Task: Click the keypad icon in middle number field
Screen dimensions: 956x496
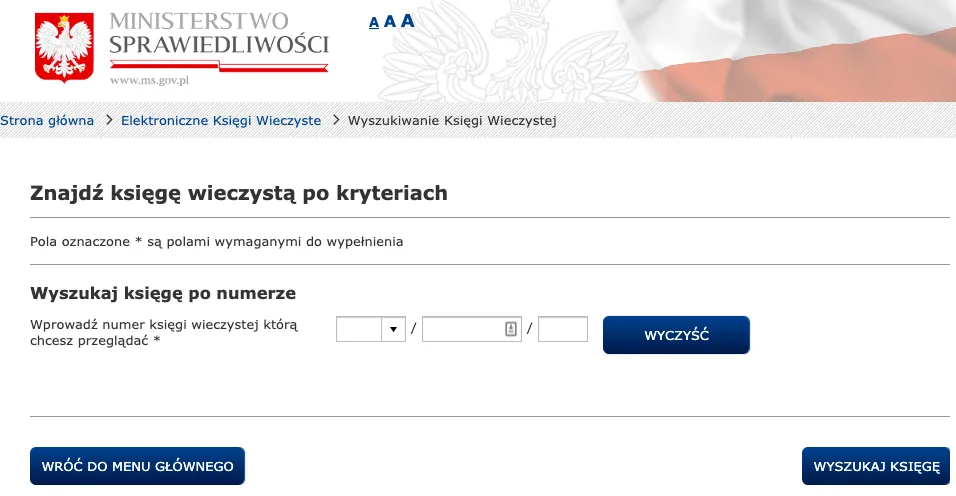Action: [511, 329]
